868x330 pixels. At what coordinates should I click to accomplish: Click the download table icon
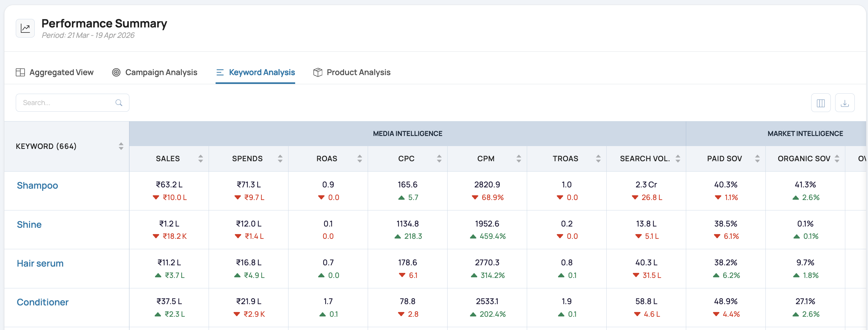(x=844, y=103)
